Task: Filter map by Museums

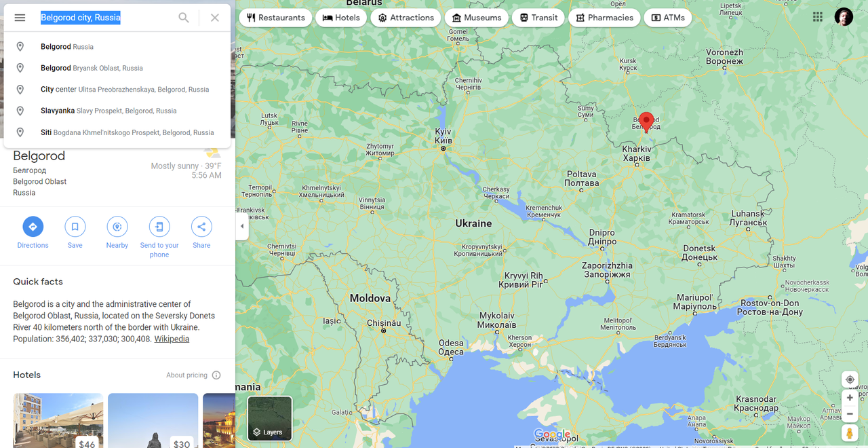Action: (477, 18)
